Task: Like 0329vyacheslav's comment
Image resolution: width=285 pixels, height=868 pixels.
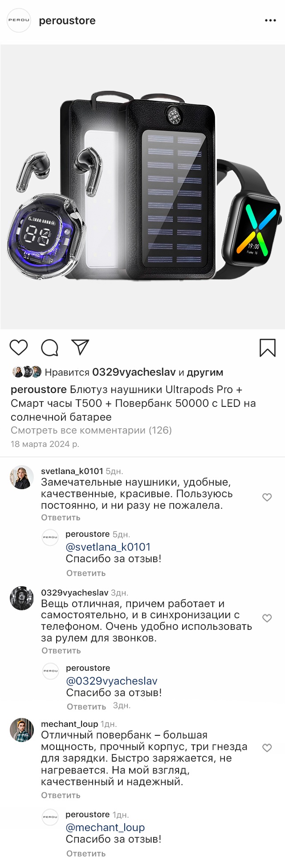Action: (x=267, y=618)
